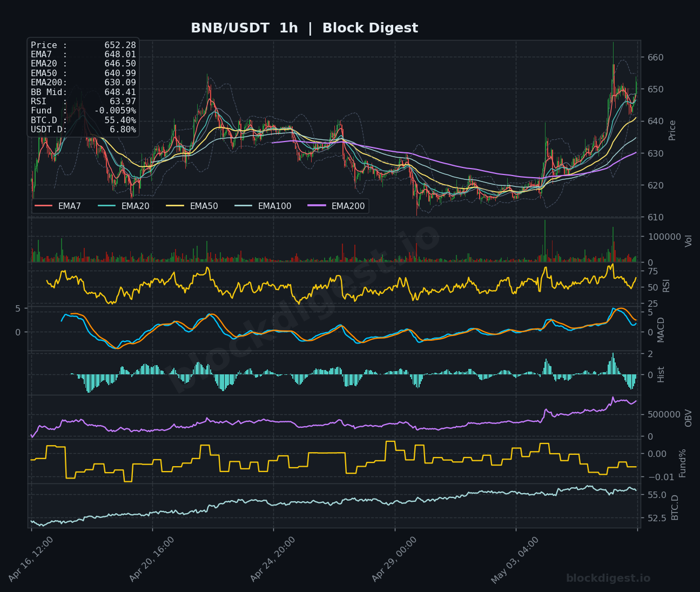Click the EMA200 value 630.09 row

click(83, 83)
